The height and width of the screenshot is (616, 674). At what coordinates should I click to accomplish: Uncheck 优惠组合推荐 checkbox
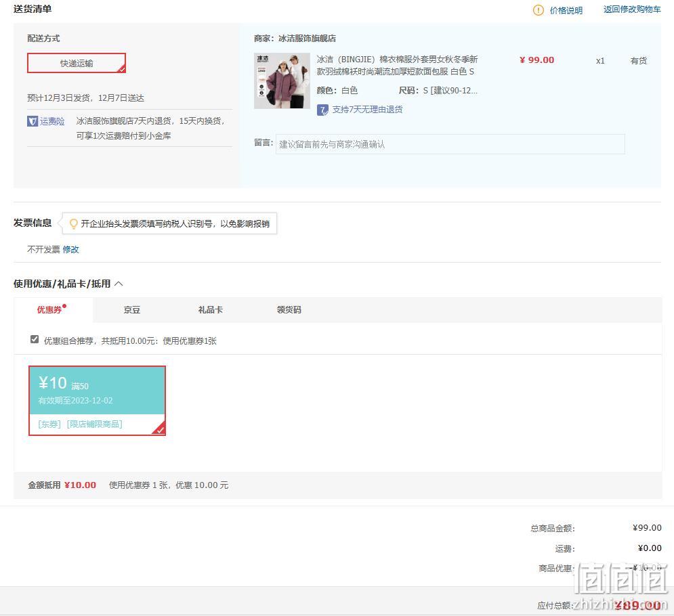(x=35, y=339)
